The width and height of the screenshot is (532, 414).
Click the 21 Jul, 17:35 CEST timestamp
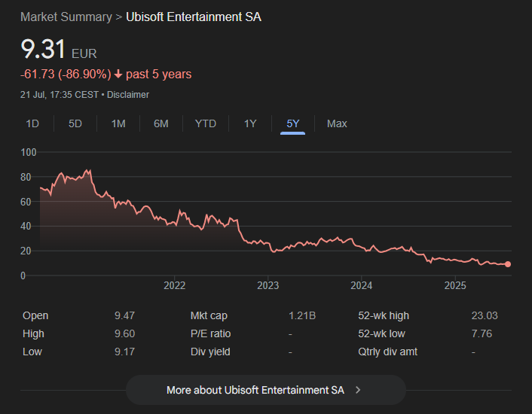60,95
